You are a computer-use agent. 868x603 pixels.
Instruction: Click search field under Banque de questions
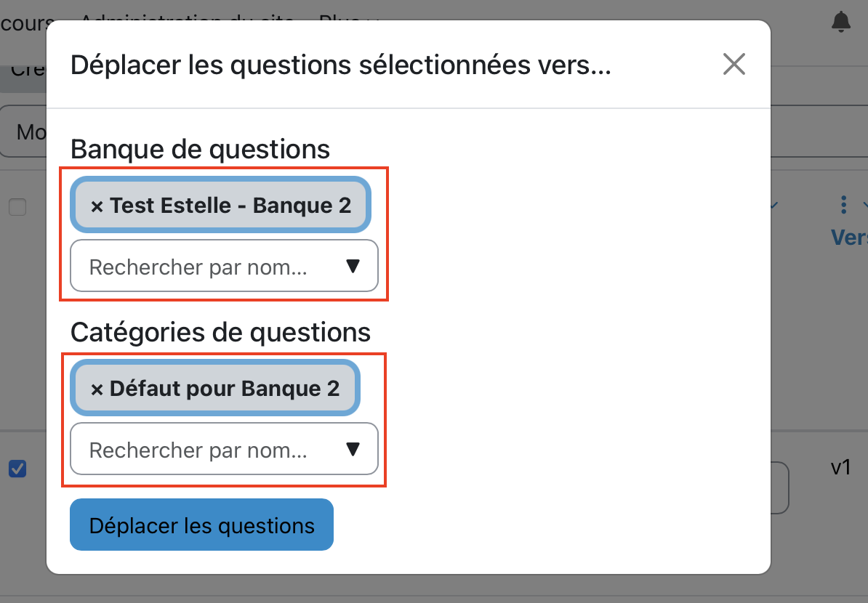tap(211, 267)
